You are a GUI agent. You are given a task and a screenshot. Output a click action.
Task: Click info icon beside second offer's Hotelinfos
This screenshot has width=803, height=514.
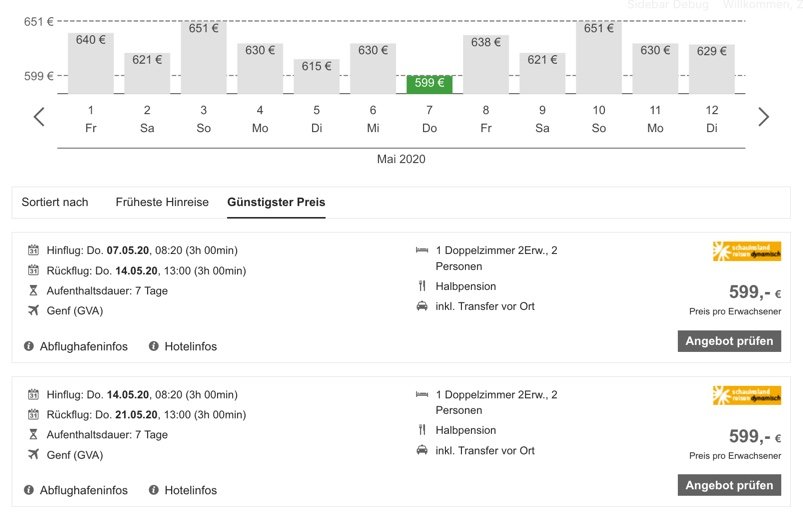[153, 490]
